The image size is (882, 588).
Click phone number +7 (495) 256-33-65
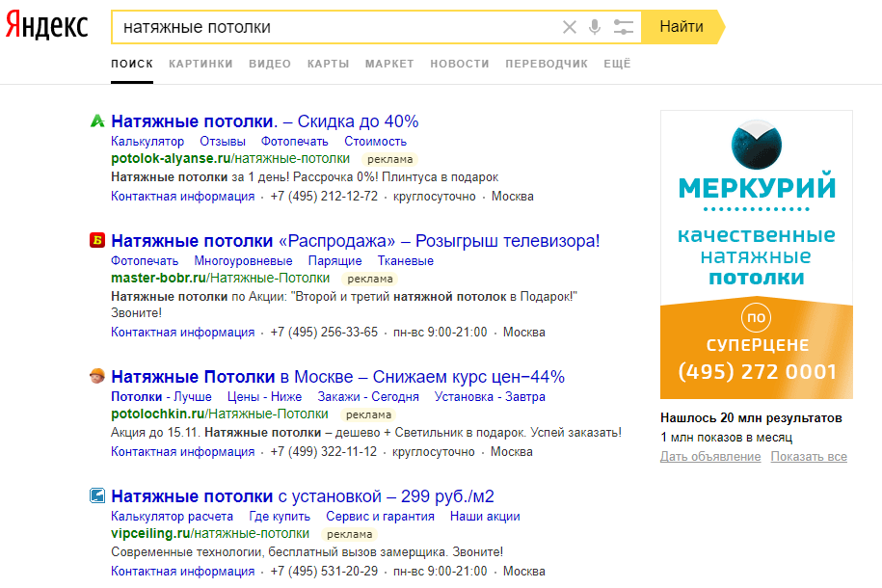[324, 332]
